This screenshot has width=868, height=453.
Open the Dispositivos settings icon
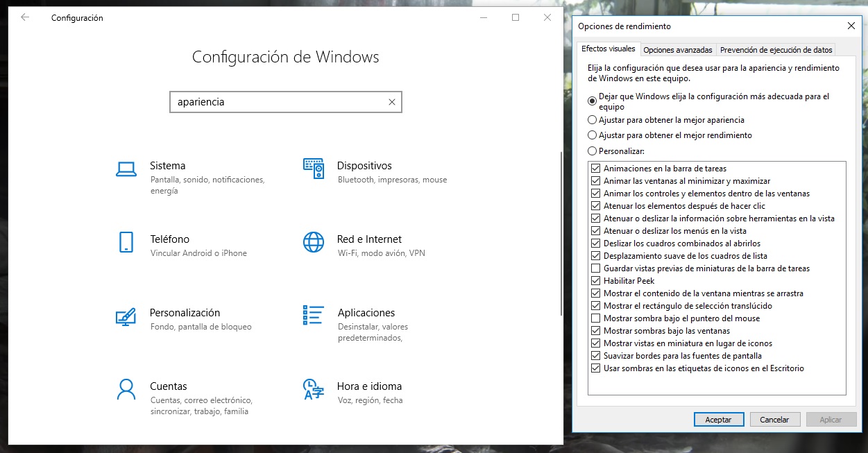coord(314,169)
